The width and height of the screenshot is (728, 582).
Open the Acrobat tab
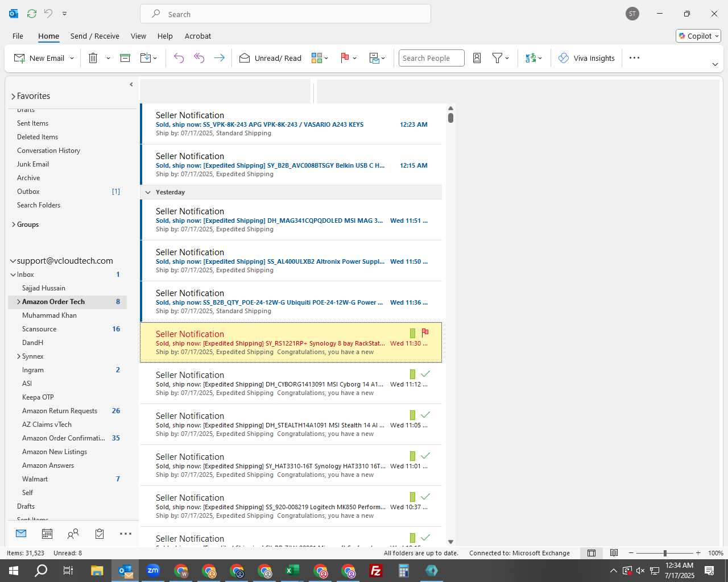coord(198,36)
